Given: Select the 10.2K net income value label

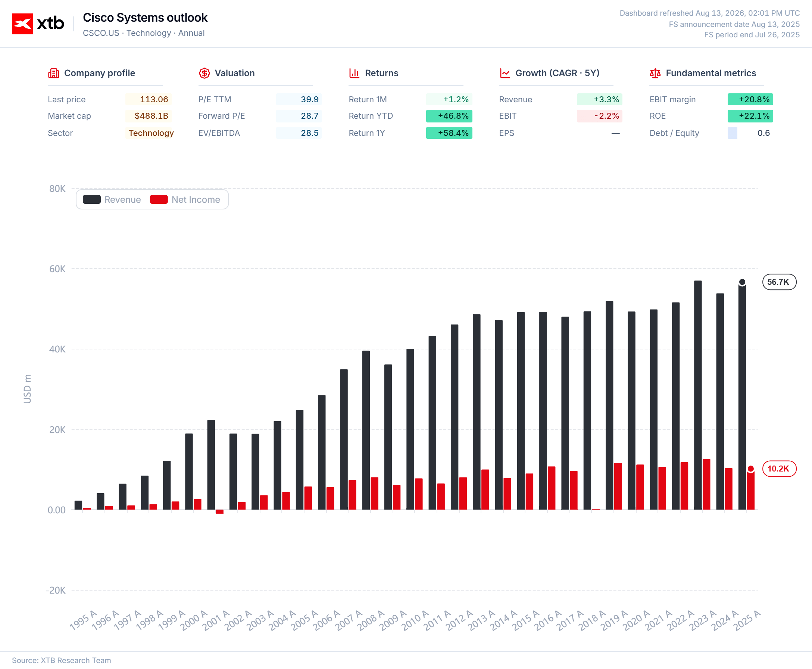Looking at the screenshot, I should (x=779, y=469).
